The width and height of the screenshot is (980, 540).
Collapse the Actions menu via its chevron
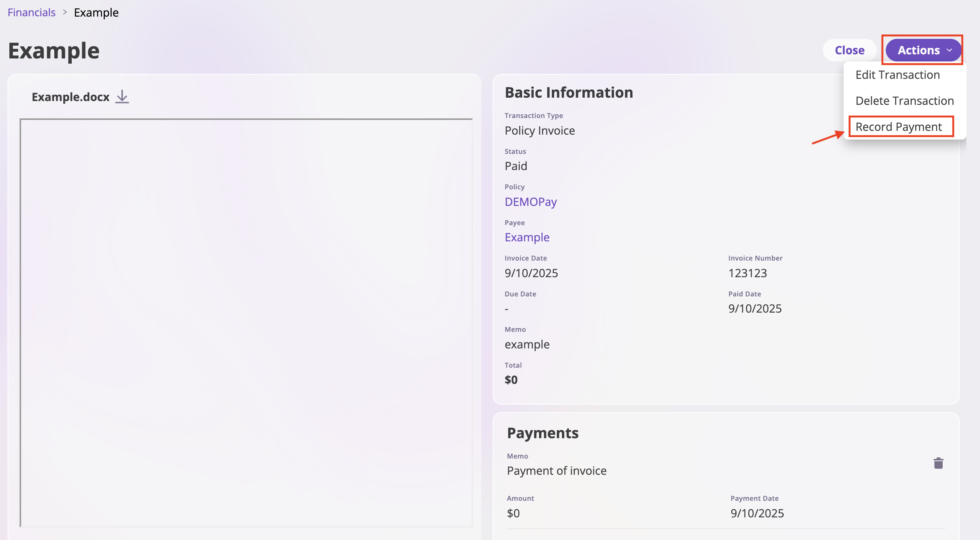tap(949, 50)
